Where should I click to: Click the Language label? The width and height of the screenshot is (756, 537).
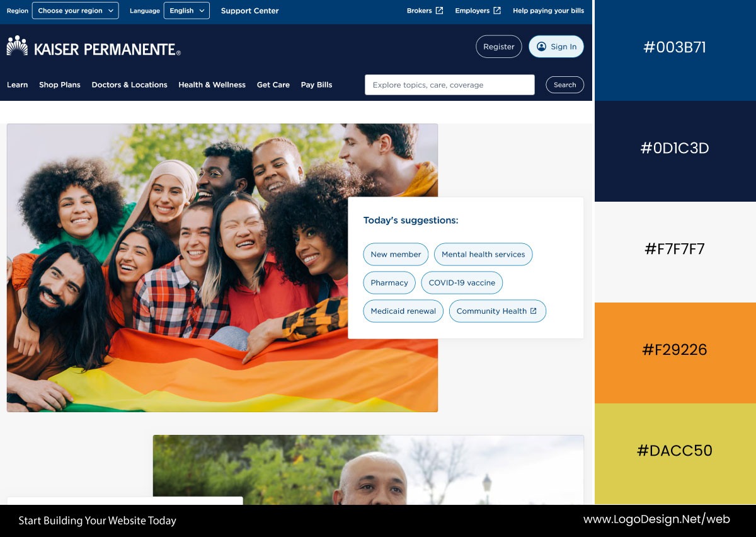145,11
